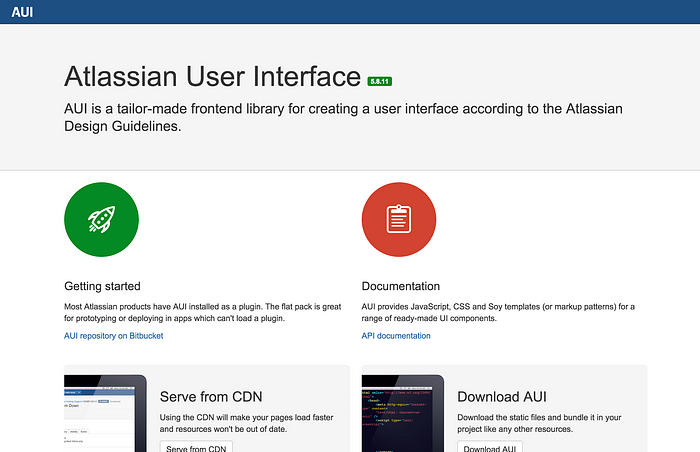
Task: Select the Getting started heading
Action: tap(102, 286)
